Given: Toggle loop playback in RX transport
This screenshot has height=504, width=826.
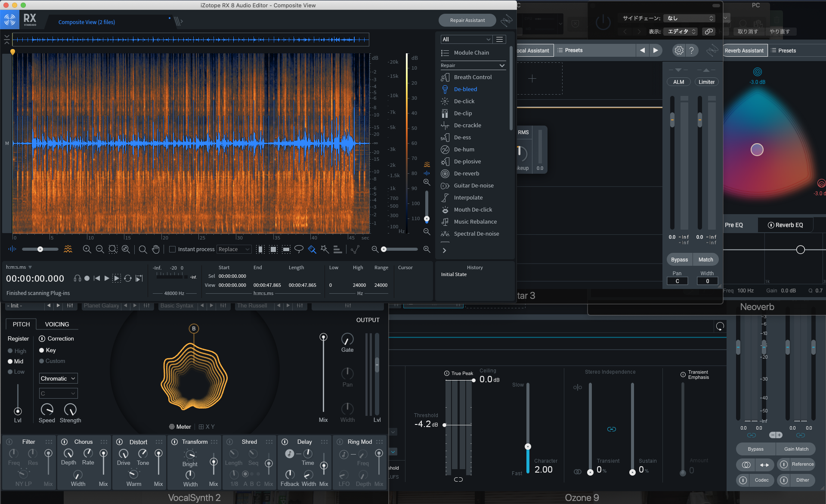Looking at the screenshot, I should click(128, 278).
